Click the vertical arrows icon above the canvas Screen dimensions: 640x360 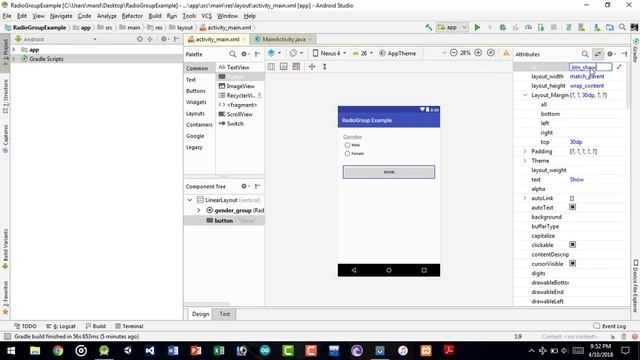coord(324,67)
